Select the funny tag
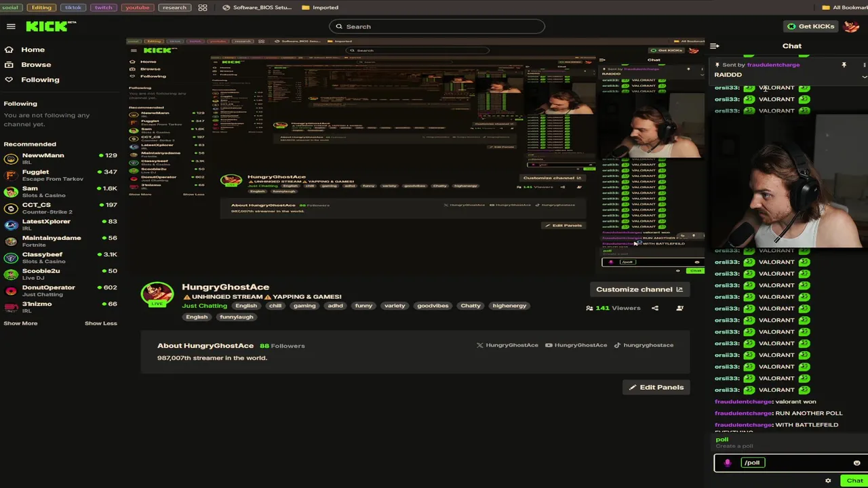The width and height of the screenshot is (868, 488). [363, 306]
